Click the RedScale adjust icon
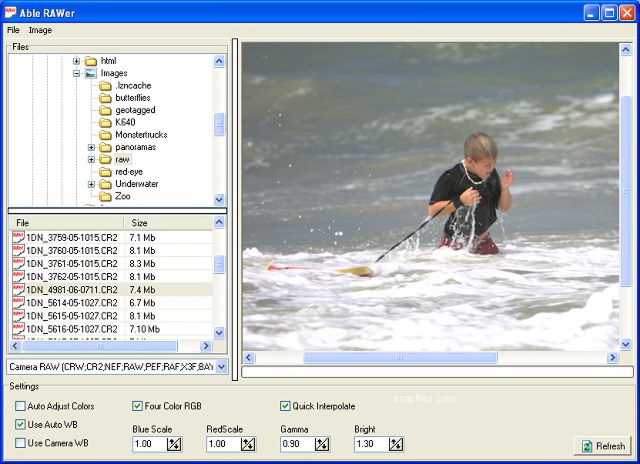The height and width of the screenshot is (464, 640). tap(248, 444)
